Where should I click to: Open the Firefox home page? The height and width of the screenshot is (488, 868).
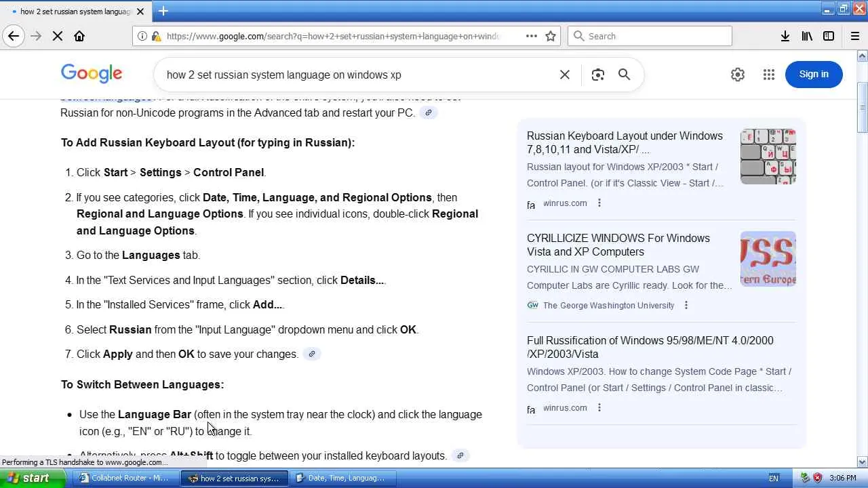coord(79,36)
